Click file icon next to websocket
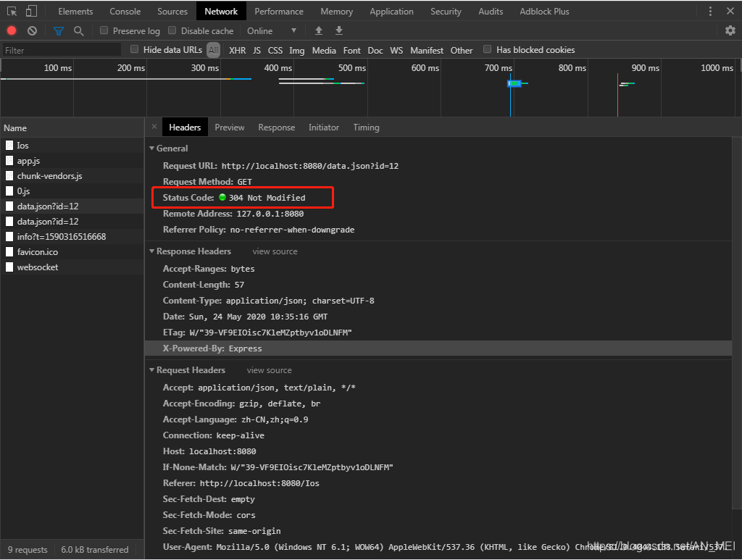Screen dimensions: 742x560 [9, 267]
